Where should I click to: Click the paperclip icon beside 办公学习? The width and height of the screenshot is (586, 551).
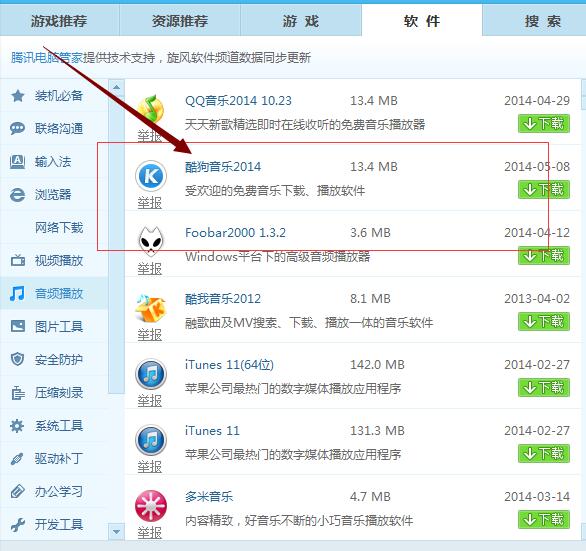[x=18, y=491]
